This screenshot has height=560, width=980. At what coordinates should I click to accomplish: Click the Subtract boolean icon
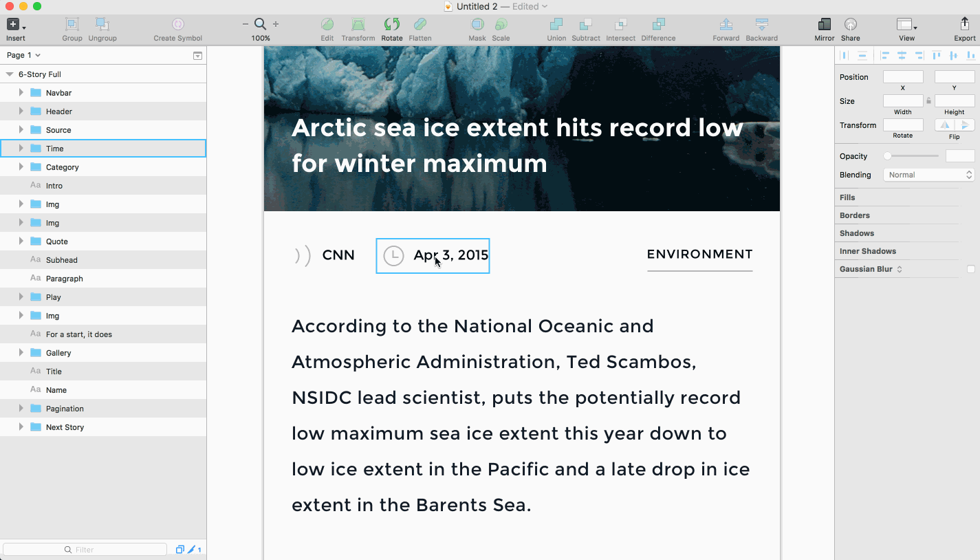[586, 25]
